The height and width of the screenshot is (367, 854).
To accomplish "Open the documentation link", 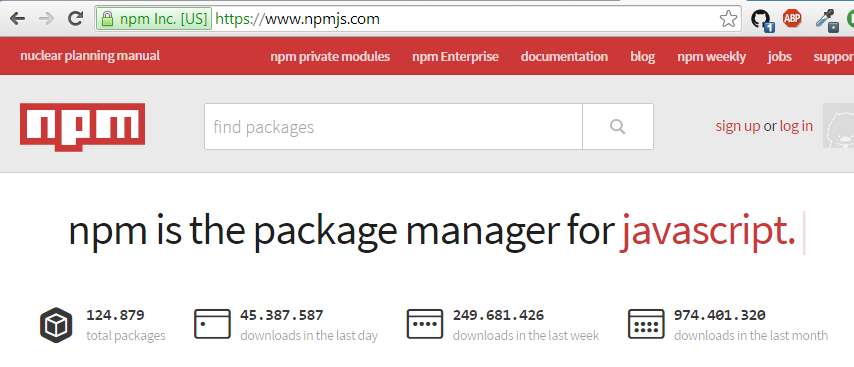I will (x=564, y=57).
